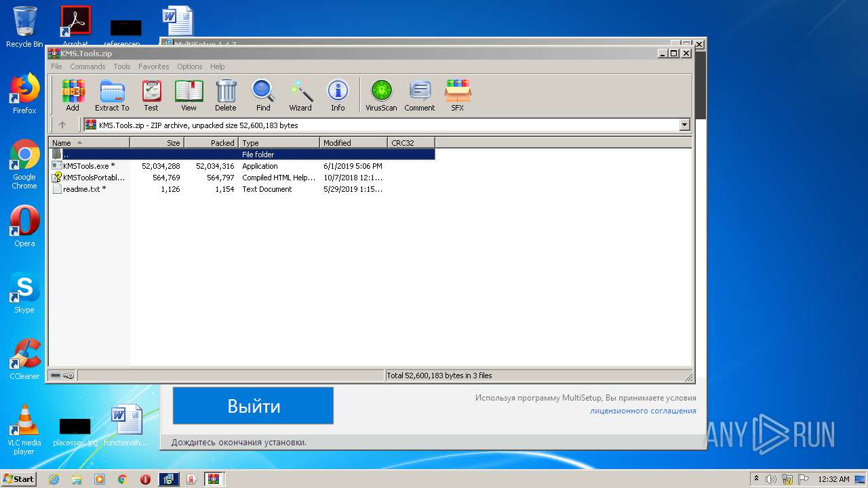Select the KMSTools.exe file
The height and width of the screenshot is (488, 868).
[89, 166]
